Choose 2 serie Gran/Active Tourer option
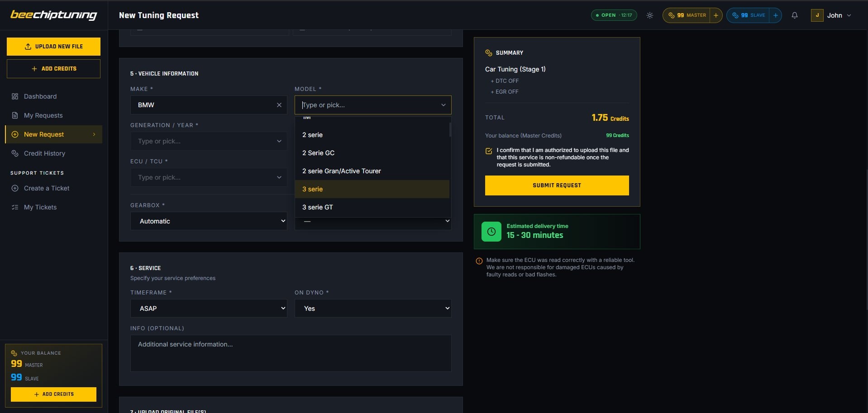This screenshot has height=413, width=868. (x=372, y=171)
